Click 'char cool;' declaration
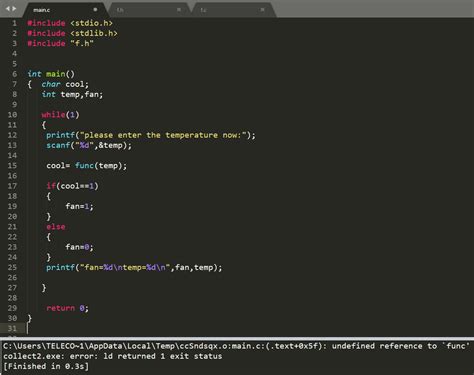This screenshot has height=375, width=474. [x=65, y=84]
